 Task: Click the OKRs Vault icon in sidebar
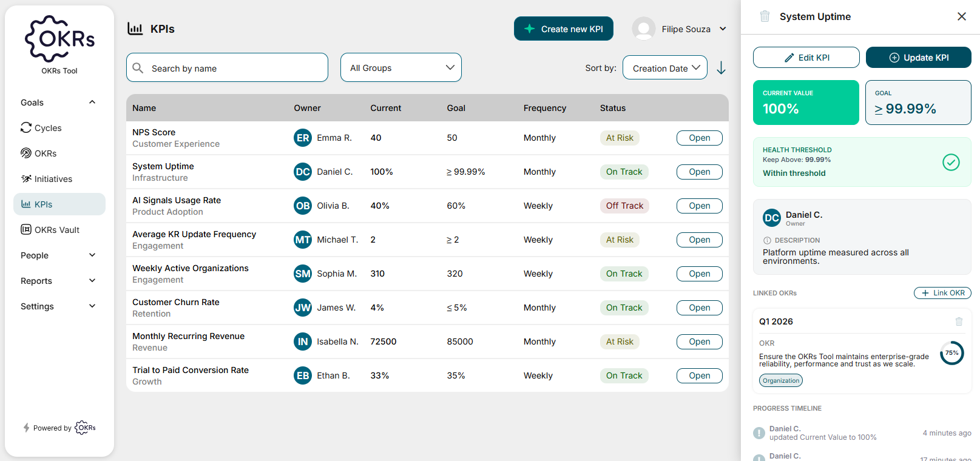pos(26,229)
